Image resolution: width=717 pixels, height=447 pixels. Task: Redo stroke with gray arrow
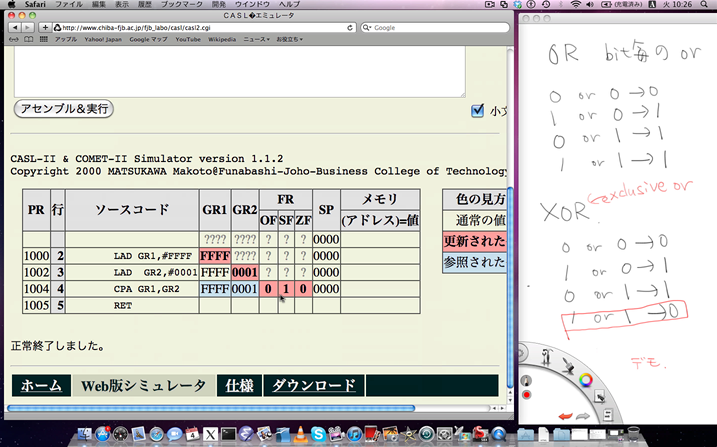tap(583, 416)
